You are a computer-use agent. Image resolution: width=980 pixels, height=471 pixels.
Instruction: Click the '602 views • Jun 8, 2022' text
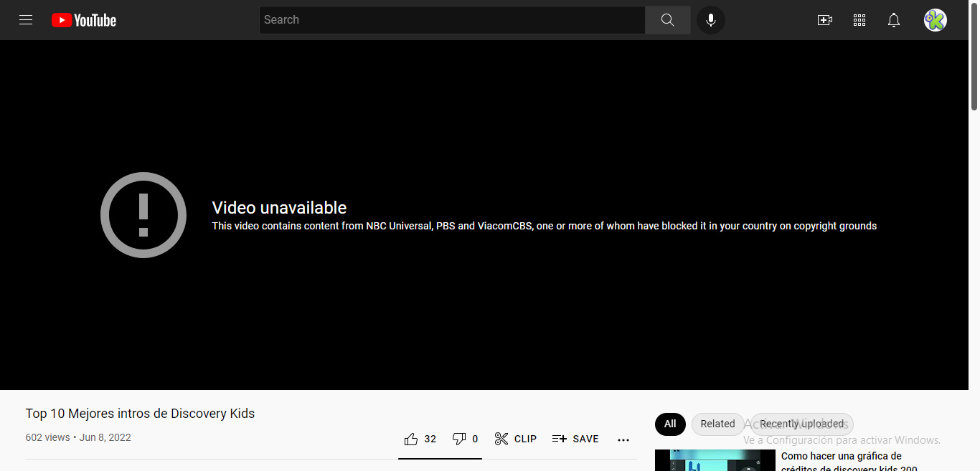point(78,437)
